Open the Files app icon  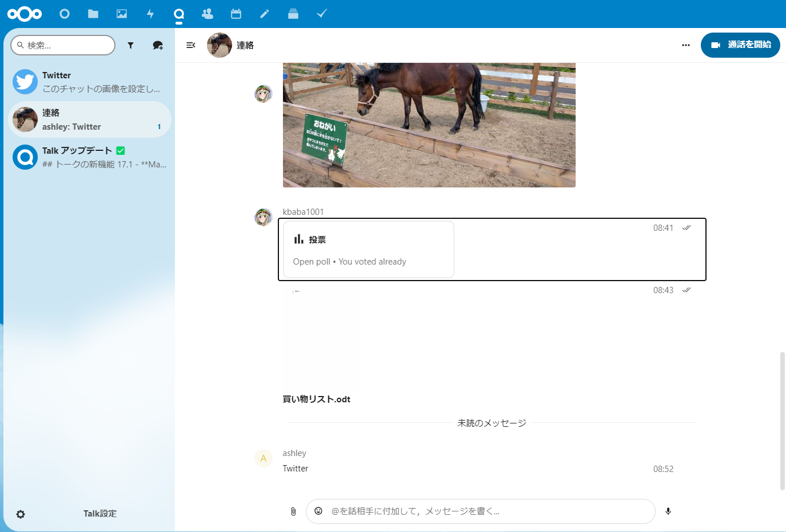(x=93, y=14)
